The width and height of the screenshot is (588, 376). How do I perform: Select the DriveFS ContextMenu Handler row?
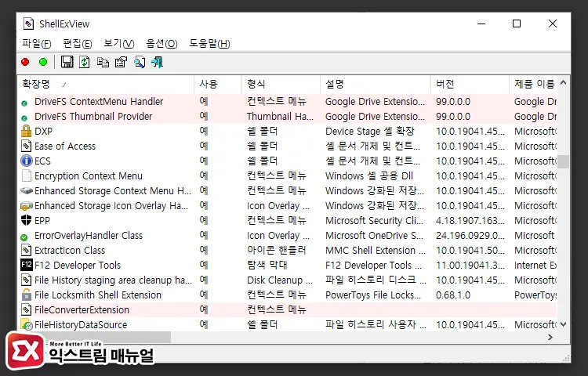[x=99, y=102]
